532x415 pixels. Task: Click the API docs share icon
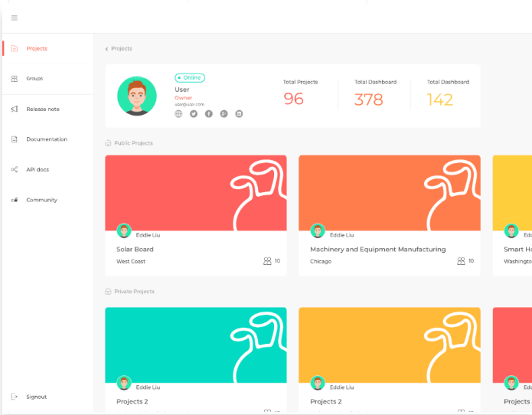(15, 169)
